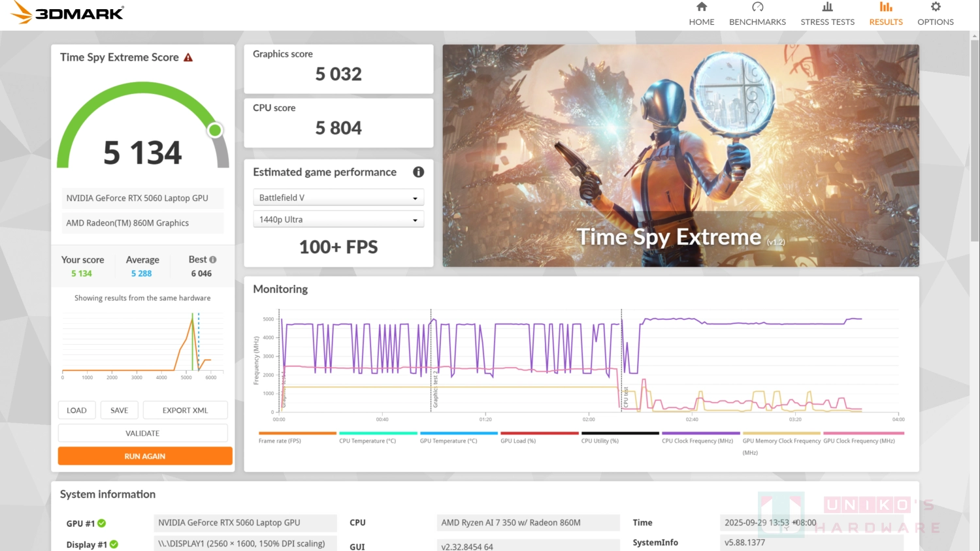Click the score distribution chart
The image size is (980, 551).
[142, 345]
